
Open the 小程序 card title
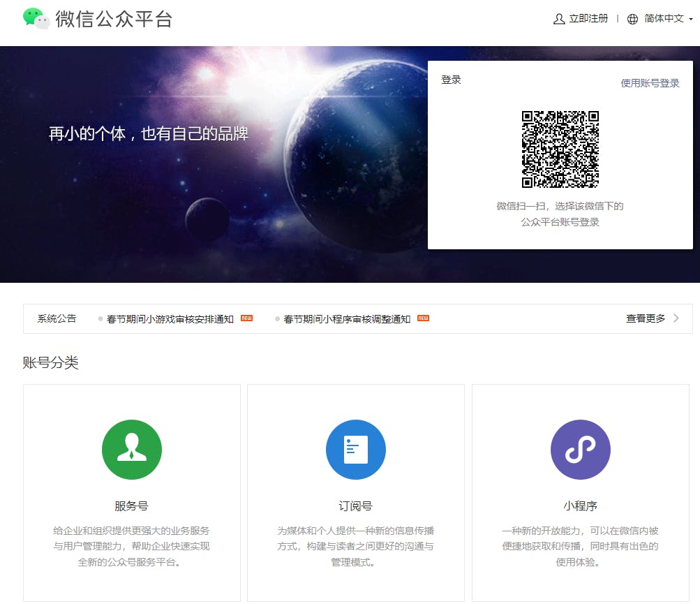click(x=580, y=506)
